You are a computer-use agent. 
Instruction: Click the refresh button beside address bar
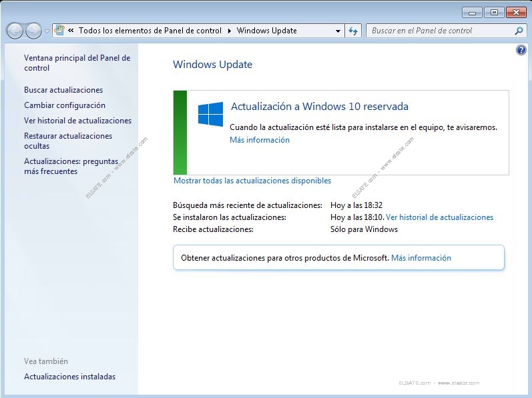pos(353,31)
